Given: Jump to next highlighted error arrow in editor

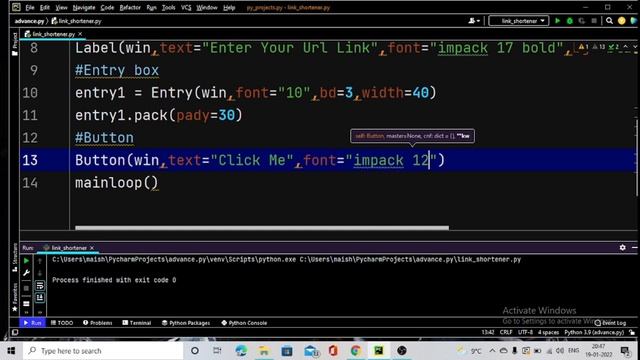Looking at the screenshot, I should [x=635, y=47].
